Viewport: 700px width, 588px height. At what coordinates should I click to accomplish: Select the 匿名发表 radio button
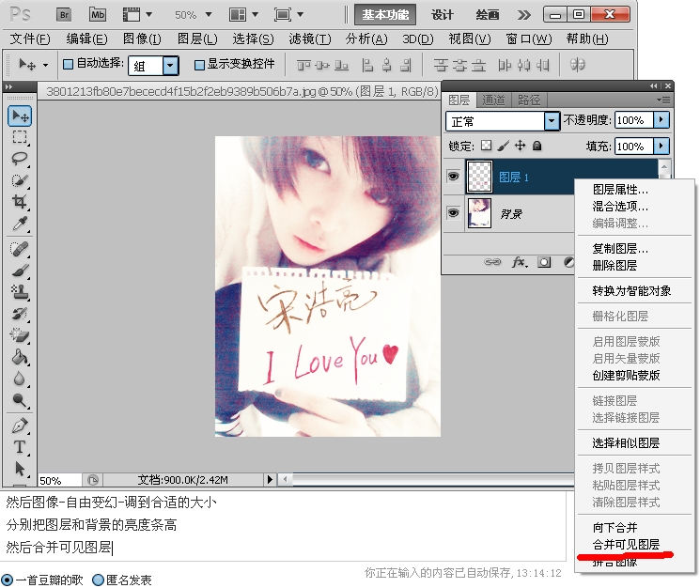[x=99, y=580]
